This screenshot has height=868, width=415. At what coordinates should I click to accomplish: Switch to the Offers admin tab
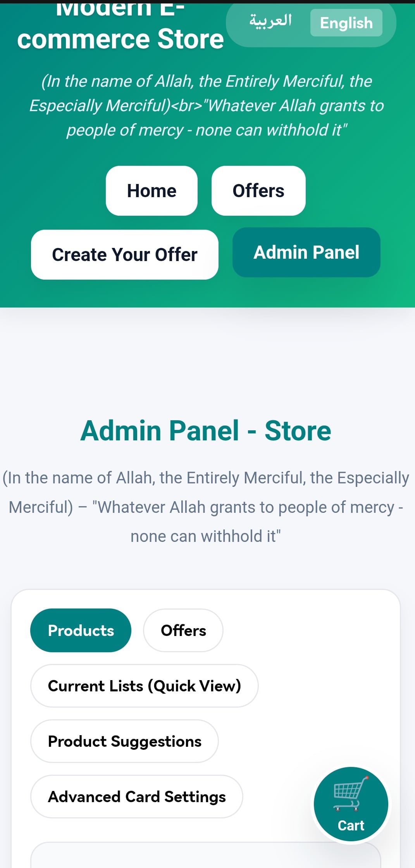coord(183,631)
